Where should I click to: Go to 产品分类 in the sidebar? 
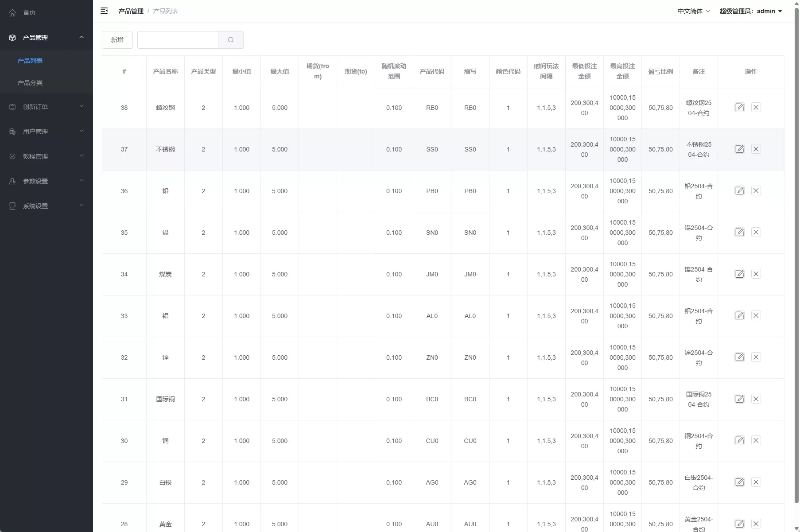(x=30, y=83)
